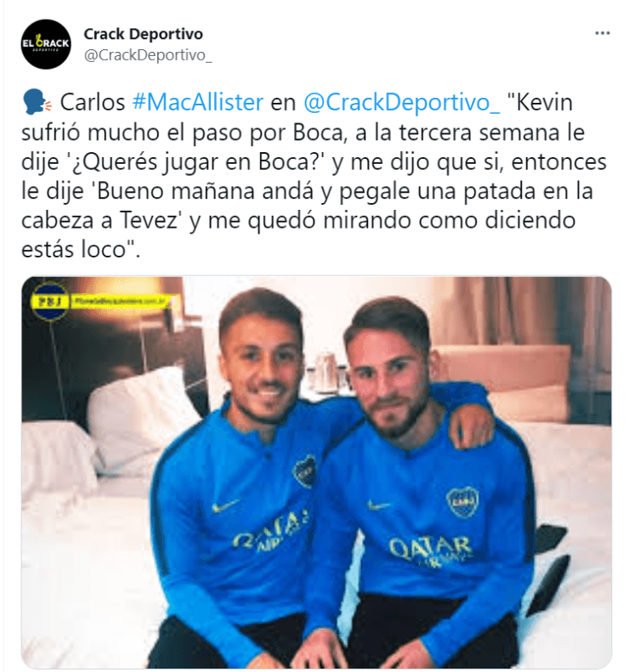Open the attached photo of two players
The width and height of the screenshot is (629, 672).
(x=316, y=472)
